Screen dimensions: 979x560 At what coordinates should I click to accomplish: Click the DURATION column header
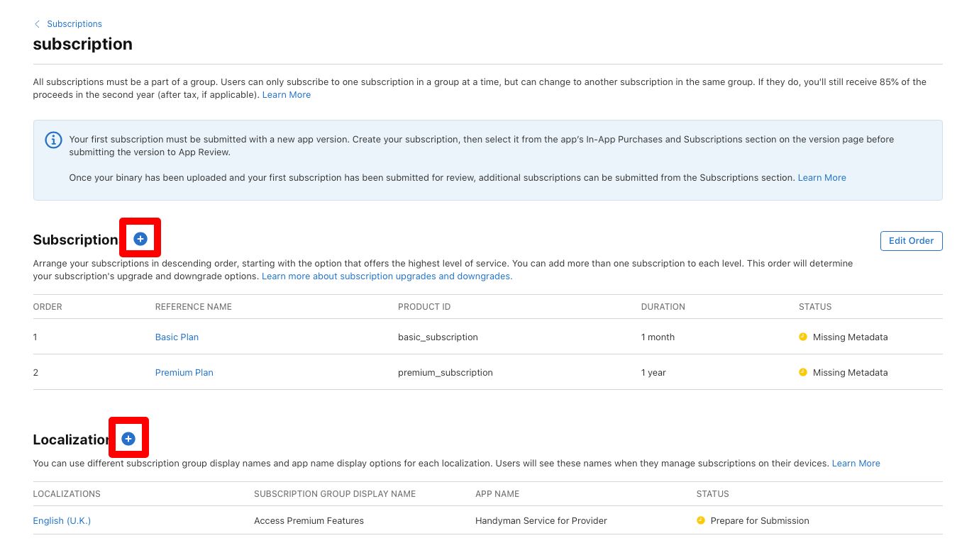tap(663, 307)
